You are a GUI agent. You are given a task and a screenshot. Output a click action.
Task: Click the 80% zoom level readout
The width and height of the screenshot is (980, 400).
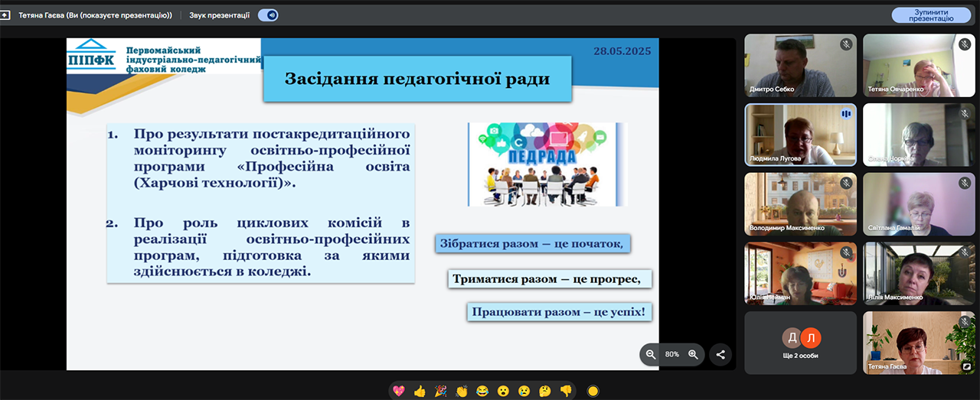tap(672, 354)
